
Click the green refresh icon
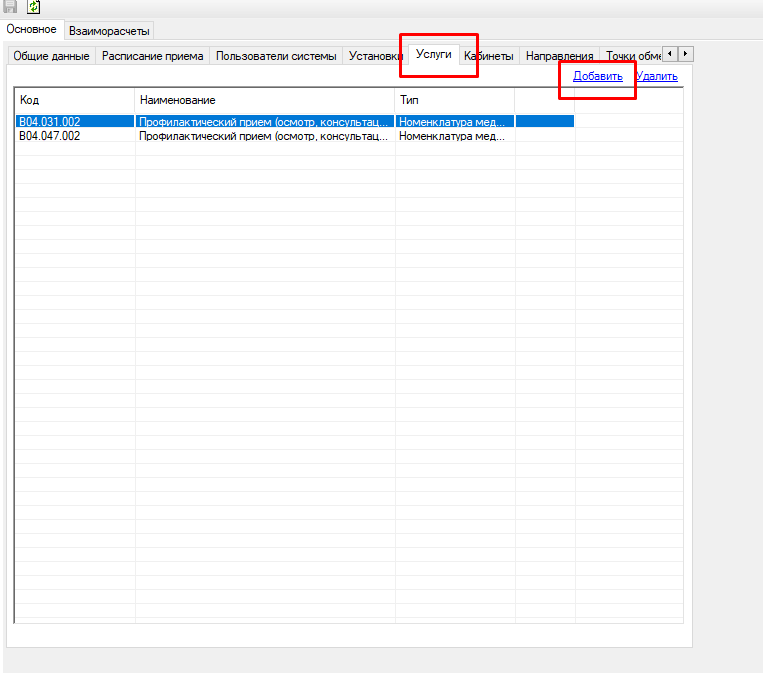[34, 6]
